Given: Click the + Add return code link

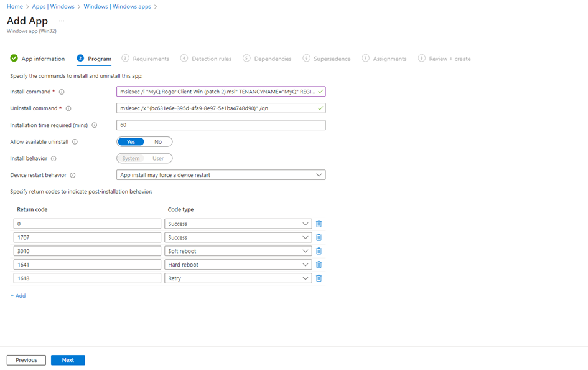Looking at the screenshot, I should coord(18,296).
